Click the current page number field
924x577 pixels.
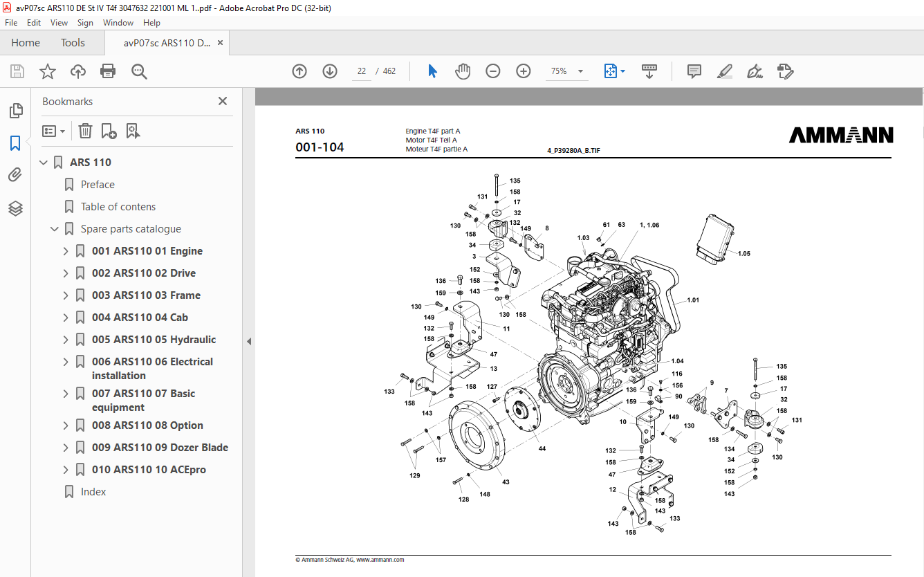tap(362, 71)
